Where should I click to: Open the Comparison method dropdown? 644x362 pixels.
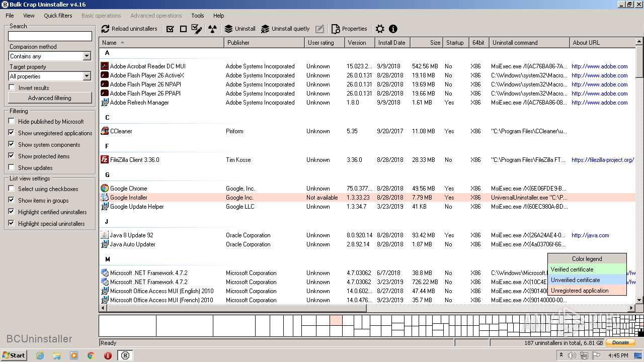[x=87, y=56]
